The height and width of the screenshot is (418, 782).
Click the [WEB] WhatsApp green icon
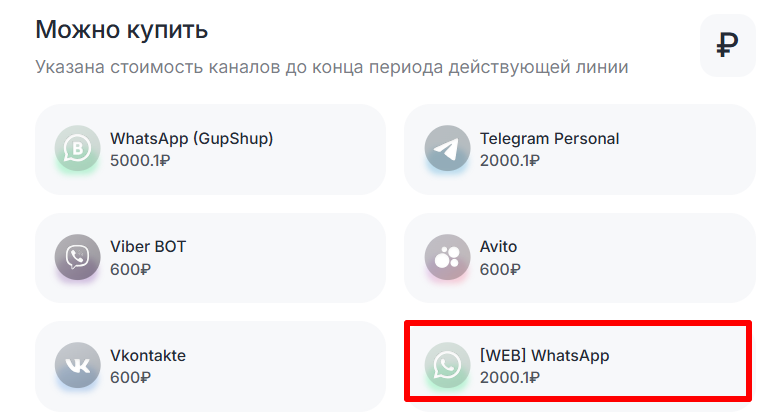click(446, 366)
